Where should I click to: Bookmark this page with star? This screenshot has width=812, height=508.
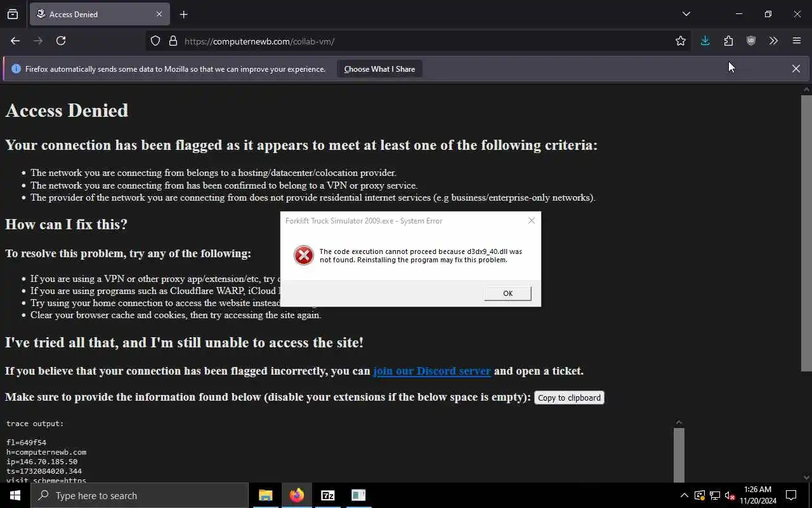(681, 41)
